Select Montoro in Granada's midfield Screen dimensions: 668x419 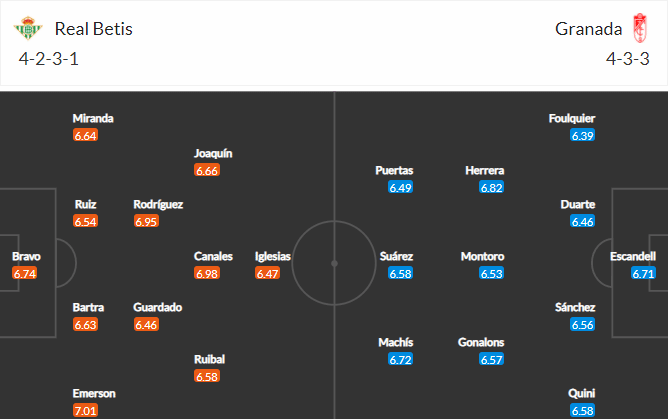[x=482, y=256]
